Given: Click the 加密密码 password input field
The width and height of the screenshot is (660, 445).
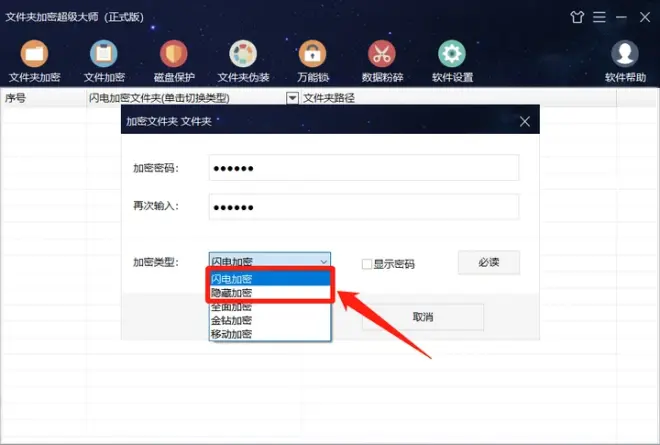Looking at the screenshot, I should point(364,168).
